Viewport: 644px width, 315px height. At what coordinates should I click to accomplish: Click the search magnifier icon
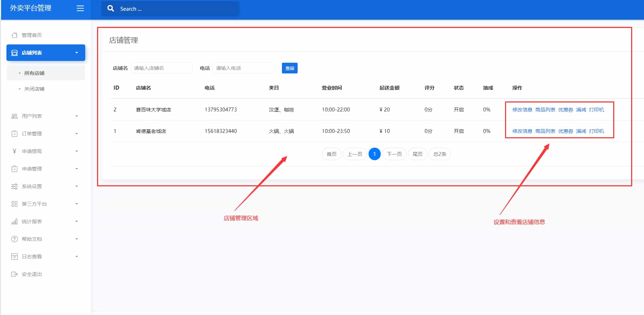tap(111, 8)
